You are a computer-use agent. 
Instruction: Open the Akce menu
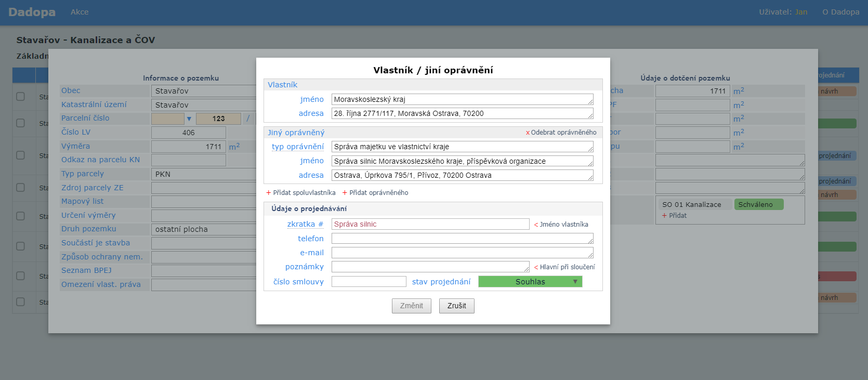[80, 12]
